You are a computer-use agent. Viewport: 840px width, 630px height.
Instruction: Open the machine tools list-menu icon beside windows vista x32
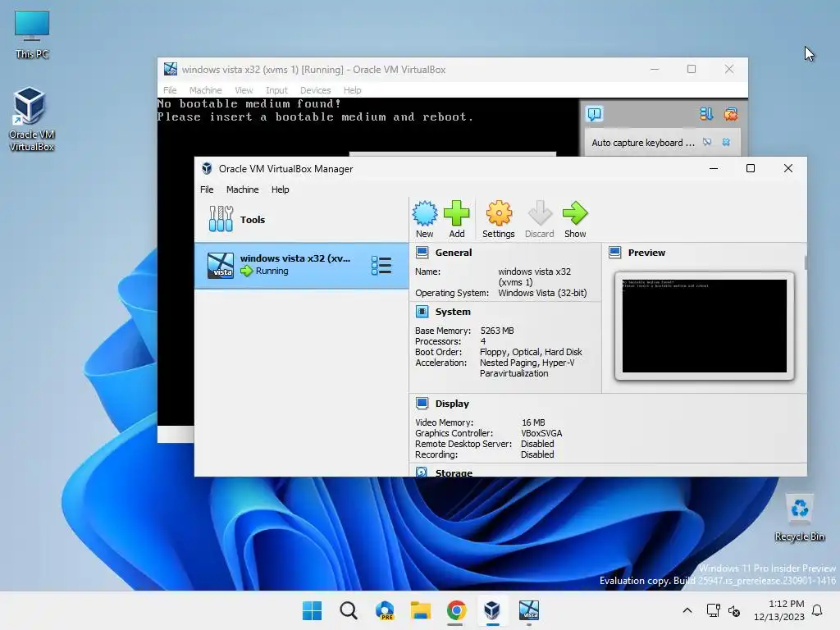coord(381,265)
